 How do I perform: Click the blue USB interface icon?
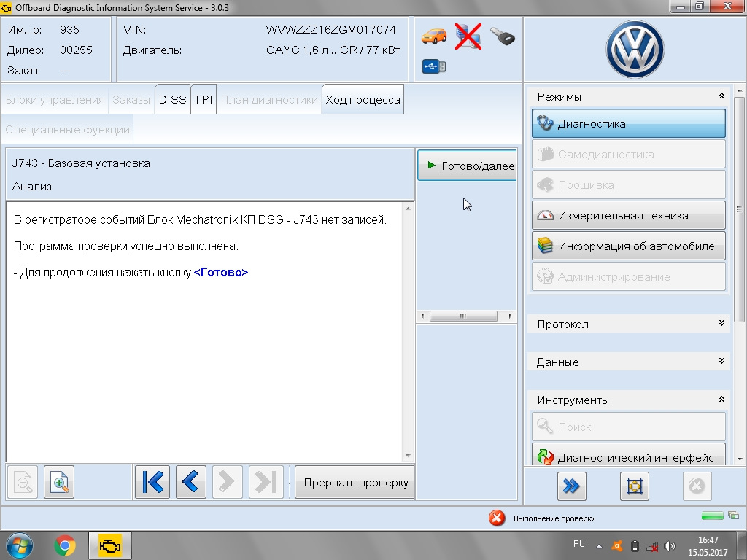click(433, 66)
